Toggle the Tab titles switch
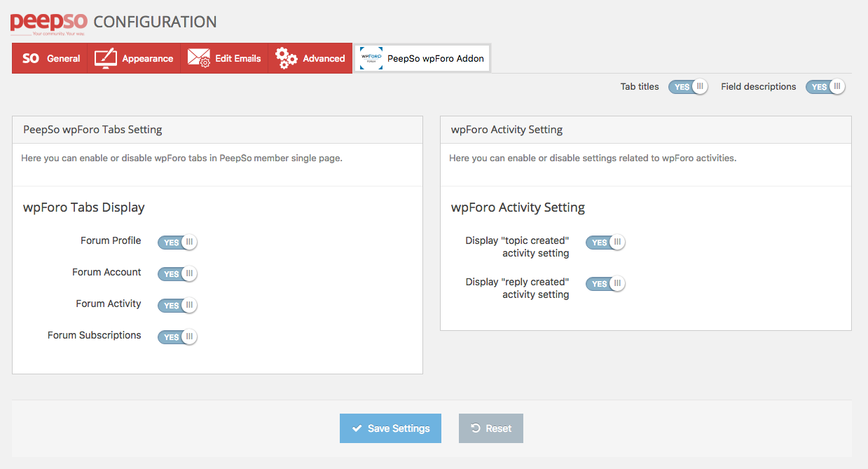The width and height of the screenshot is (868, 469). [x=688, y=87]
